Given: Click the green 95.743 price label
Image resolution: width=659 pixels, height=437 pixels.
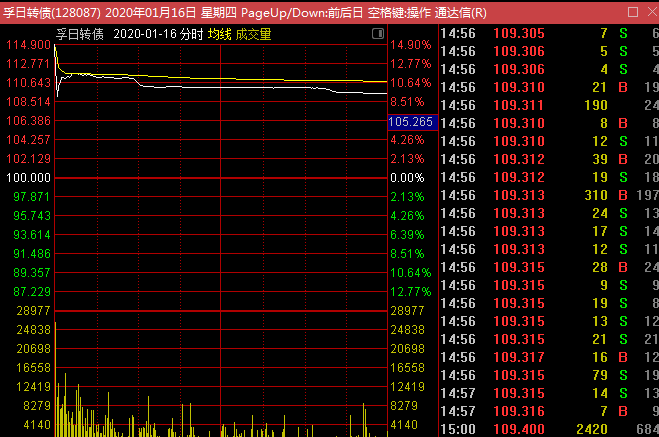Looking at the screenshot, I should (x=32, y=216).
